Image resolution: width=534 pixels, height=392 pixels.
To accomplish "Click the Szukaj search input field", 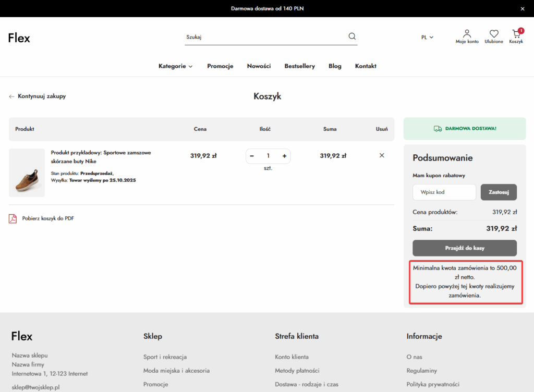I will [x=263, y=37].
